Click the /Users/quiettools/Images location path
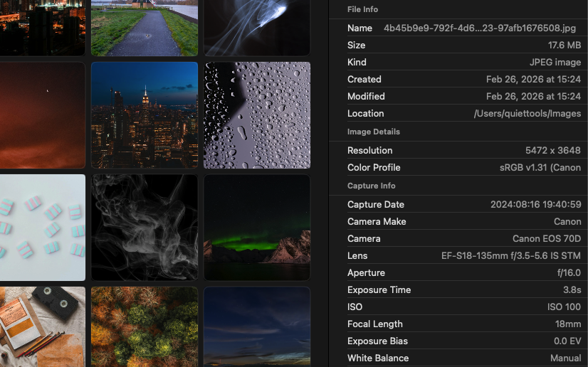Image resolution: width=588 pixels, height=367 pixels. pyautogui.click(x=527, y=114)
